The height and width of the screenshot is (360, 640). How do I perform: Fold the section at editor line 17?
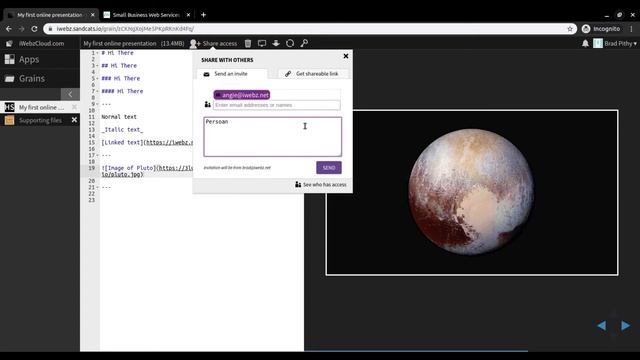click(x=98, y=156)
